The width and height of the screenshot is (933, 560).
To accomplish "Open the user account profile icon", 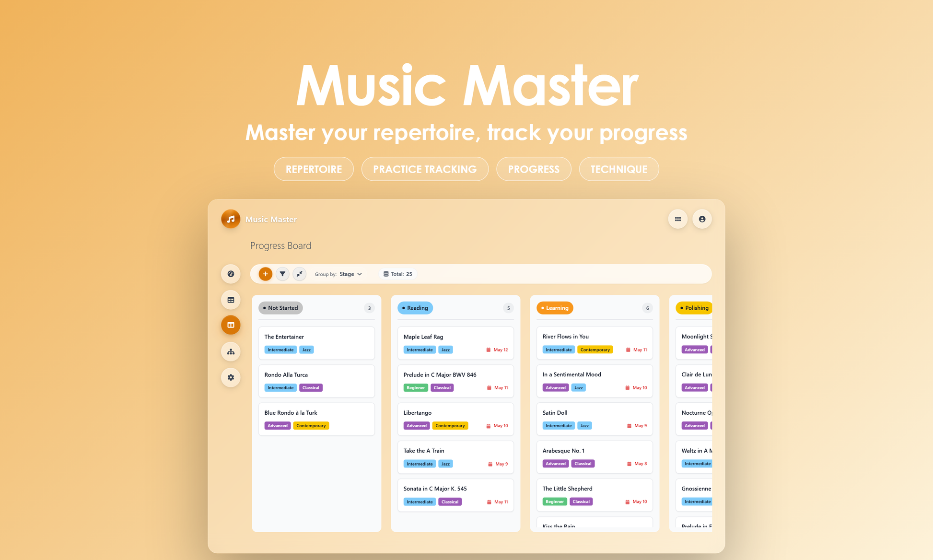I will coord(702,219).
